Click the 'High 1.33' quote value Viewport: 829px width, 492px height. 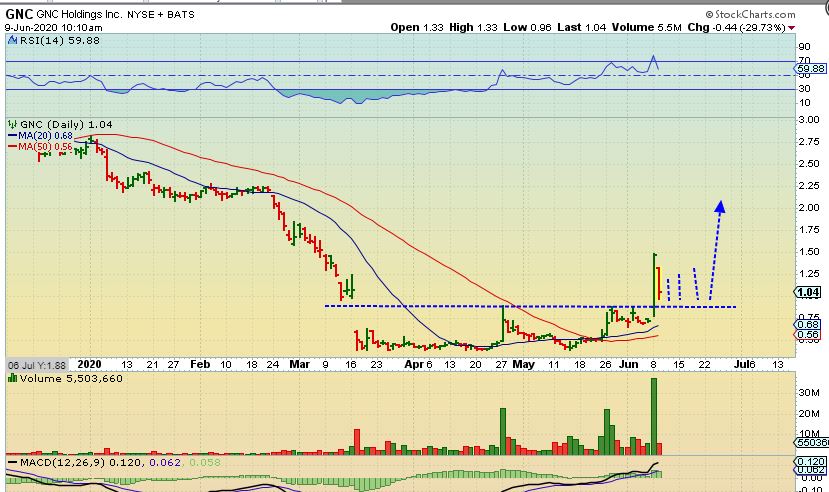click(x=473, y=27)
